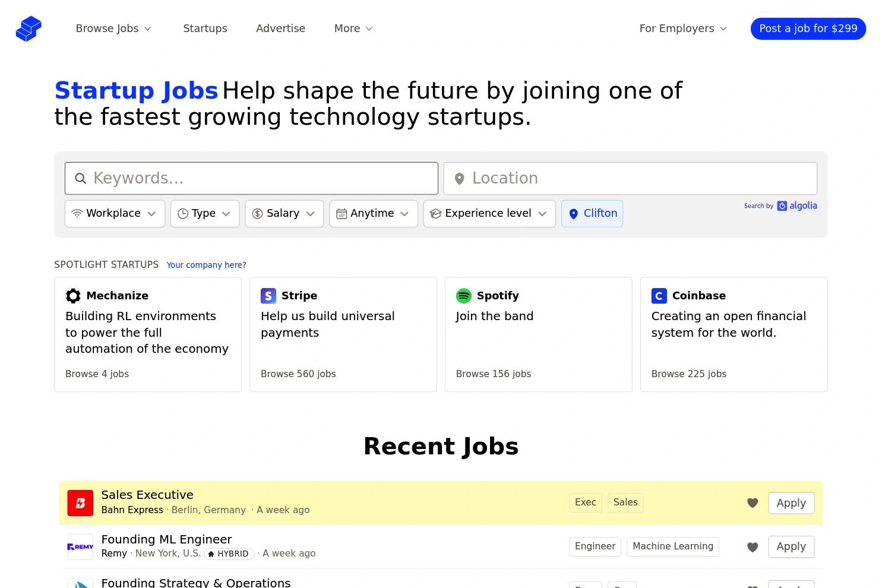The width and height of the screenshot is (882, 588).
Task: Click the Spotify company name
Action: 498,296
